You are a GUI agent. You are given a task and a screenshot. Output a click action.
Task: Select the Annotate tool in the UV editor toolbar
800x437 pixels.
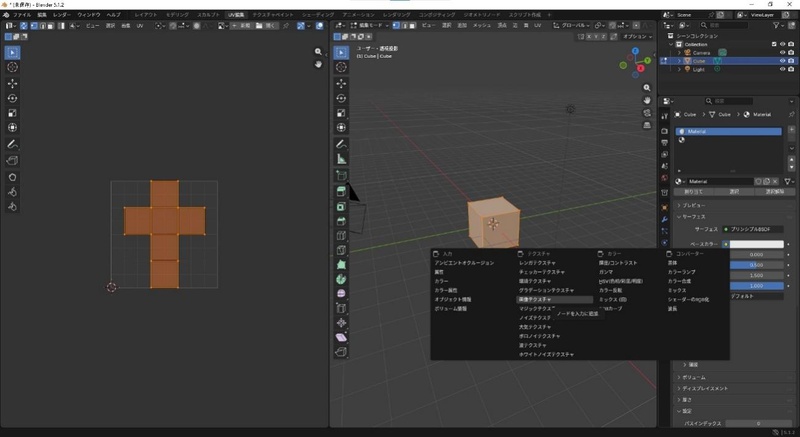(12, 145)
